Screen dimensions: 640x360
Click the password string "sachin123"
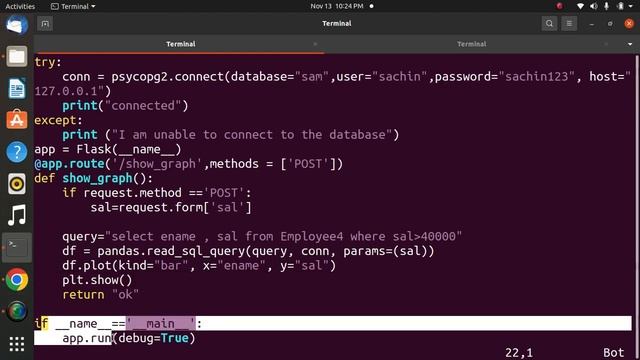(x=536, y=77)
